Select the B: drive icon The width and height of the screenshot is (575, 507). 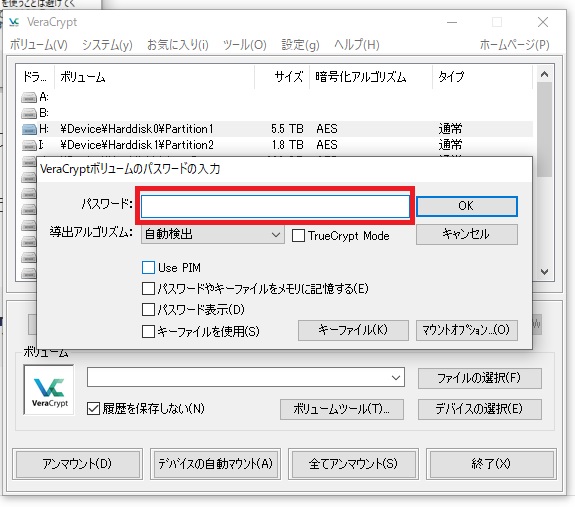pos(29,113)
